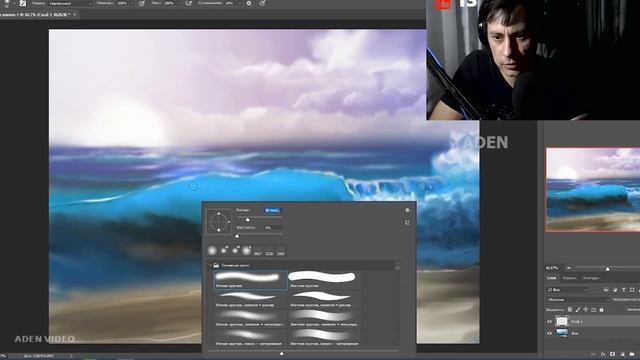Filter layers by pixel layers icon
The height and width of the screenshot is (360, 640).
click(x=606, y=290)
